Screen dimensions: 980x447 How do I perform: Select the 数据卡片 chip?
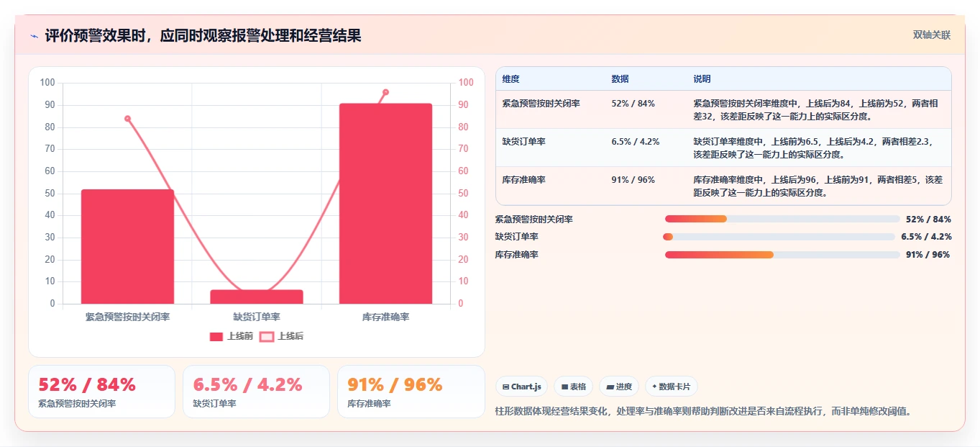pyautogui.click(x=672, y=387)
